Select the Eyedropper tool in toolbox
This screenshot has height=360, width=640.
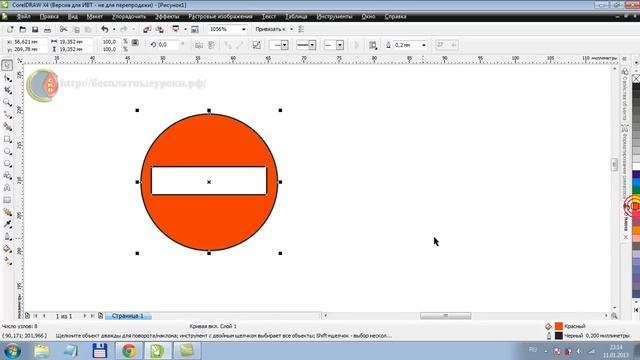pyautogui.click(x=7, y=224)
